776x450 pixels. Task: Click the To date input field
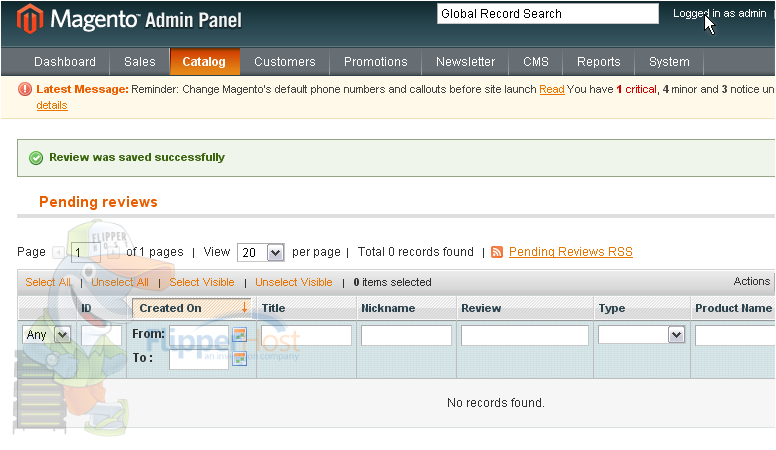tap(199, 359)
